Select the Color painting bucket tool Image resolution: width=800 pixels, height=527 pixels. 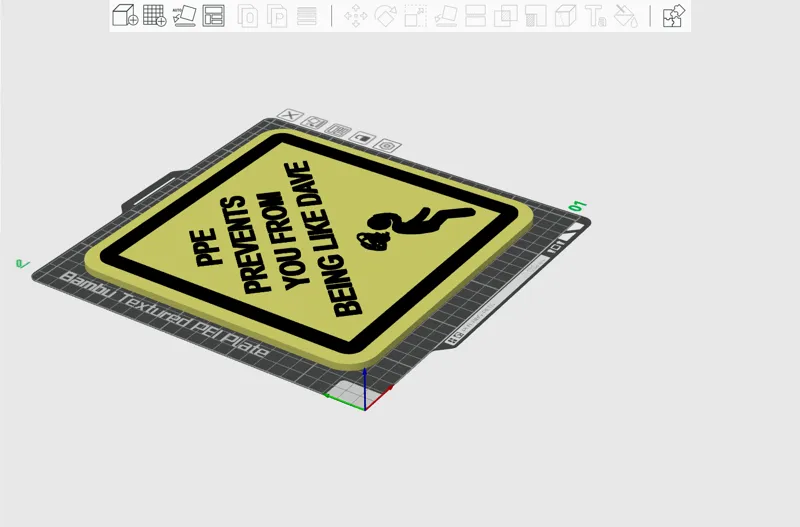point(626,15)
